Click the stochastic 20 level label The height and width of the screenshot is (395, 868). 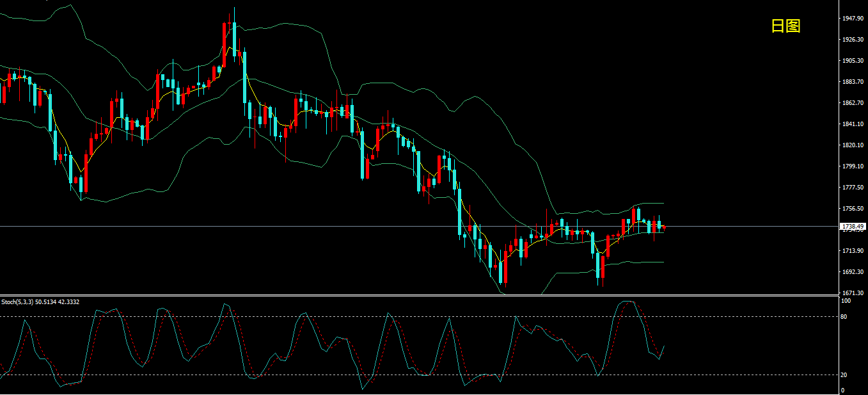pyautogui.click(x=844, y=375)
